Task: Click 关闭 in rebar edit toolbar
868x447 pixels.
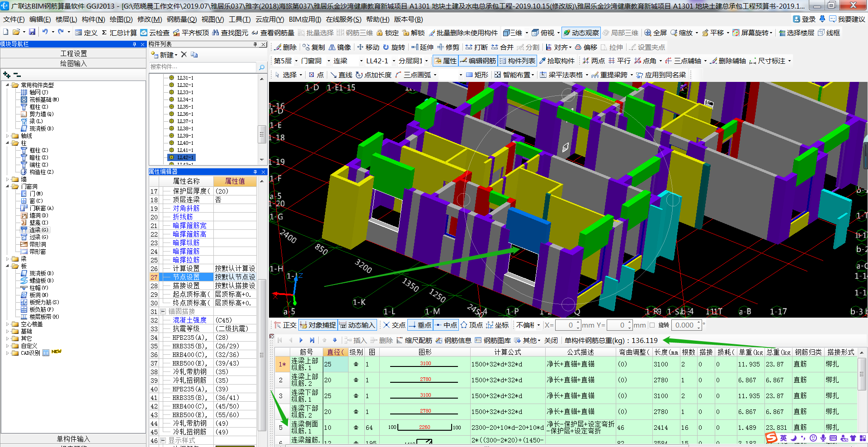Action: pos(551,340)
